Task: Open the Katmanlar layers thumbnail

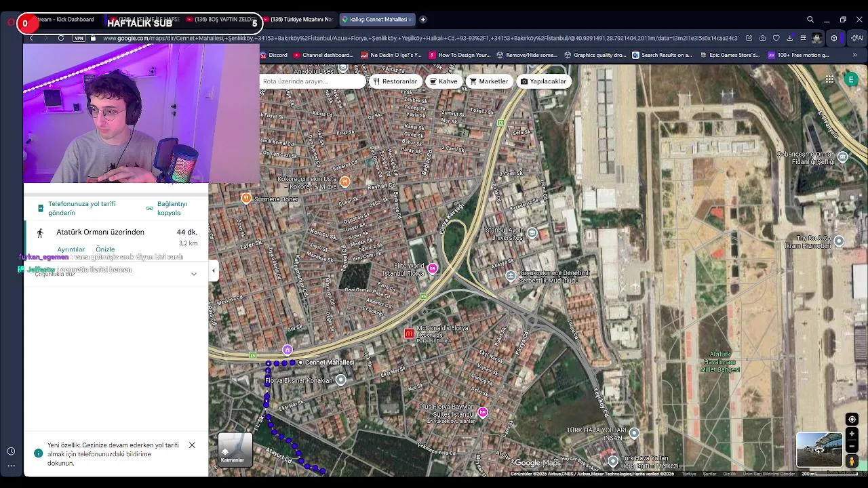Action: coord(235,449)
